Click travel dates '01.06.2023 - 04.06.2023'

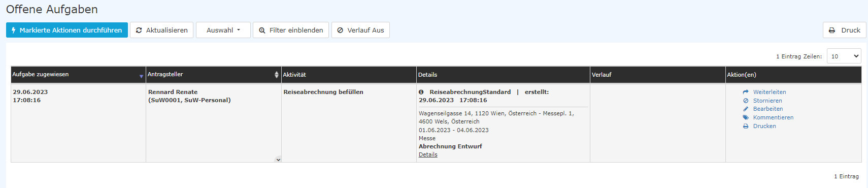454,130
